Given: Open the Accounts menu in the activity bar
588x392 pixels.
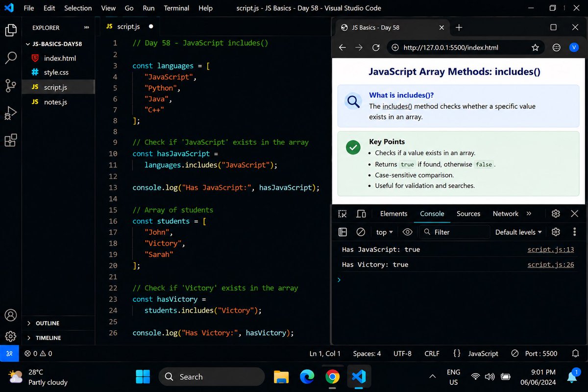Looking at the screenshot, I should (x=11, y=315).
